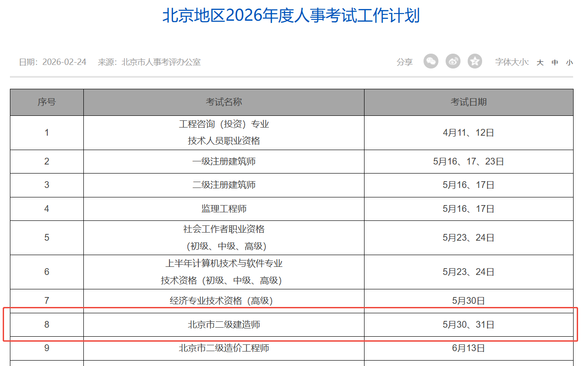Click the publish date 2026-02-24
The height and width of the screenshot is (366, 588).
click(64, 62)
